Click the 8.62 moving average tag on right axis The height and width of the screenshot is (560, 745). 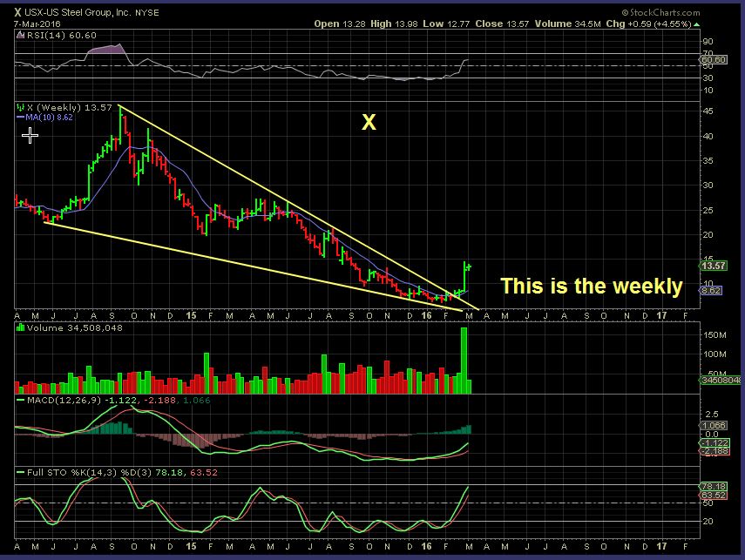(711, 291)
